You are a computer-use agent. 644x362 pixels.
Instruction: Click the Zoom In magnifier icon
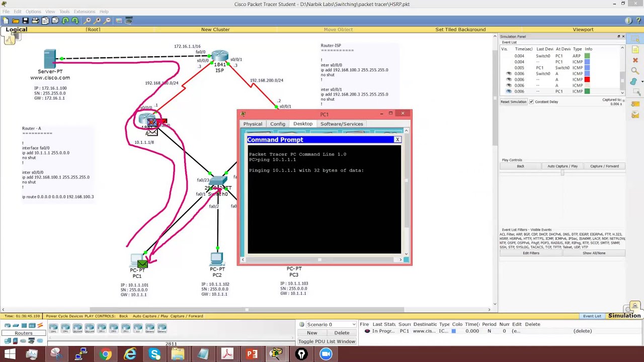(88, 21)
